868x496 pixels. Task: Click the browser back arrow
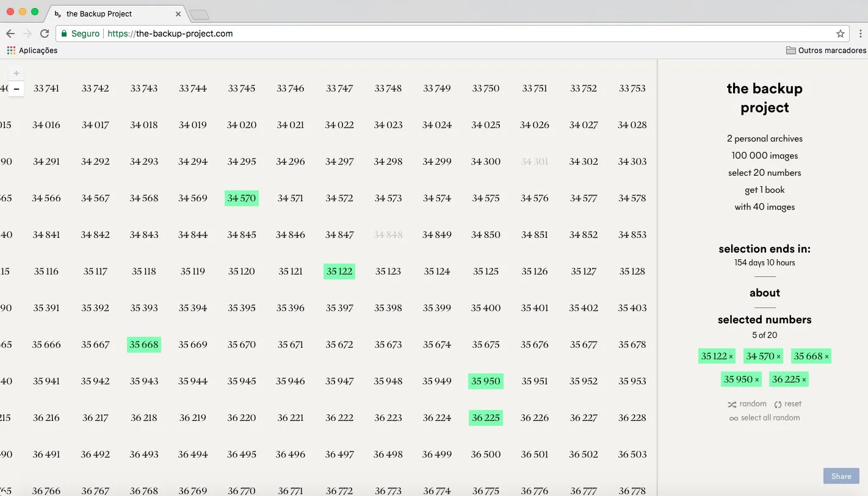(10, 34)
